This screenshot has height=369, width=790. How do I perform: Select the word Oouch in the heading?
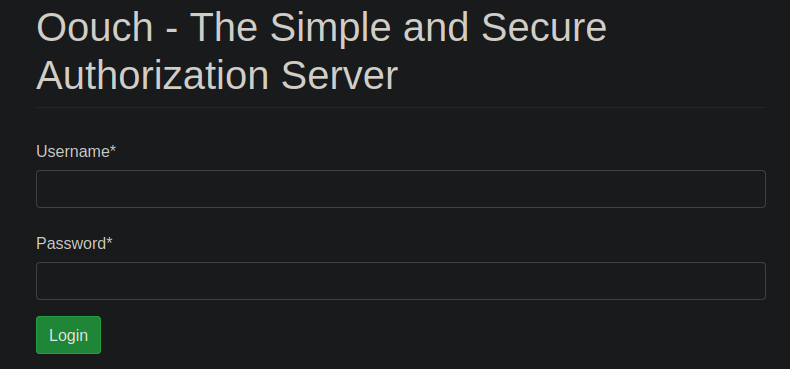coord(95,28)
